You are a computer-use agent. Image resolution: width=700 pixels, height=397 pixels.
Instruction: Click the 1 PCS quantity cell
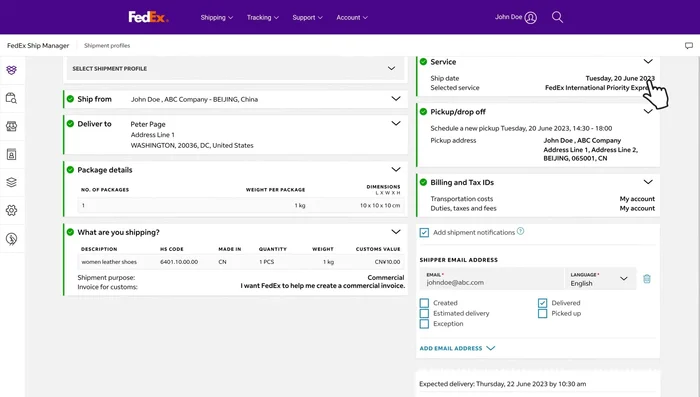267,262
